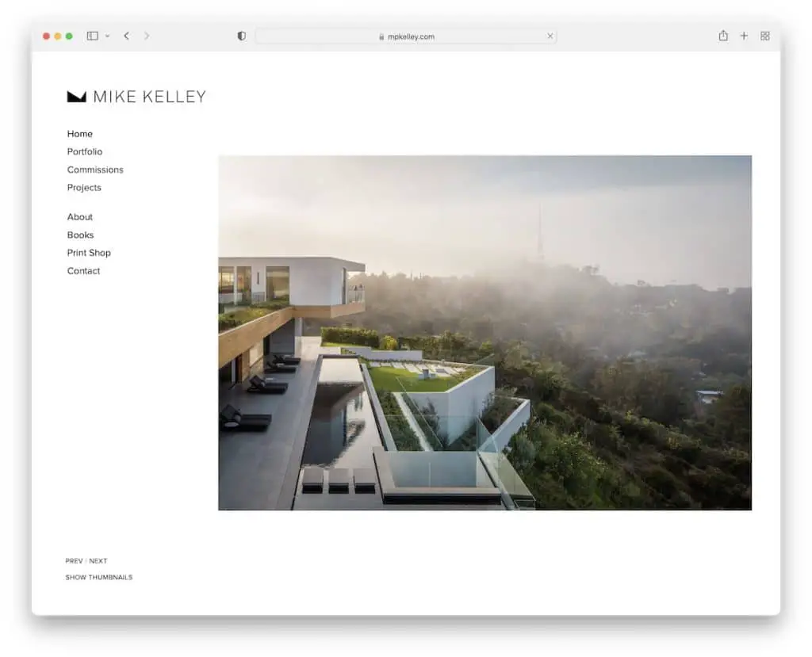Go back with the back arrow
The height and width of the screenshot is (657, 812).
126,36
